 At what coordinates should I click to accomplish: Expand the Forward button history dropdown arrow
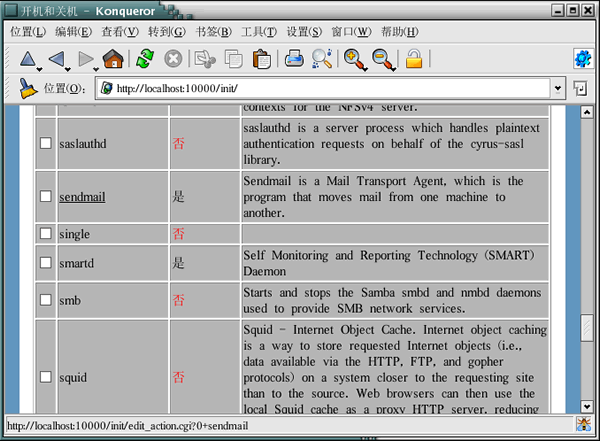[96, 69]
